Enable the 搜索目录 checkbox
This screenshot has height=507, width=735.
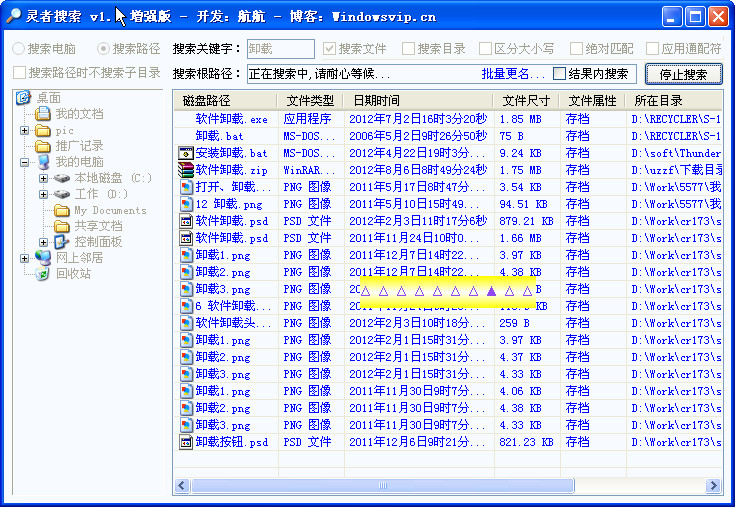click(x=408, y=48)
